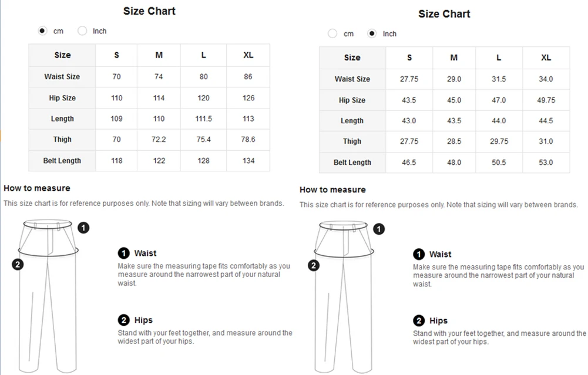Click the S column header in inch table
The image size is (588, 375).
pyautogui.click(x=409, y=58)
